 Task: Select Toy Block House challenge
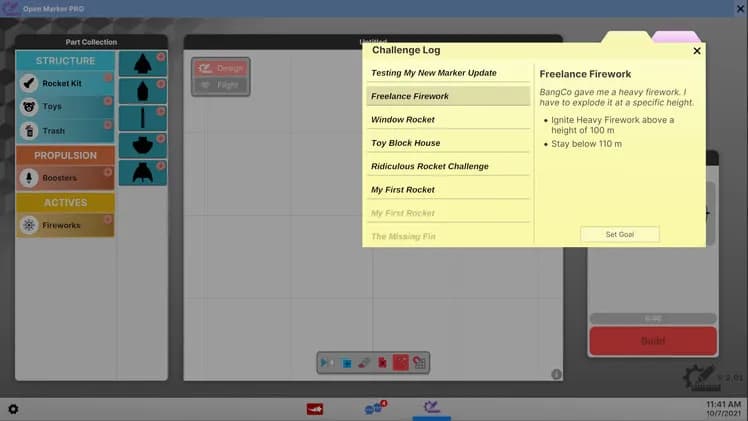coord(448,143)
